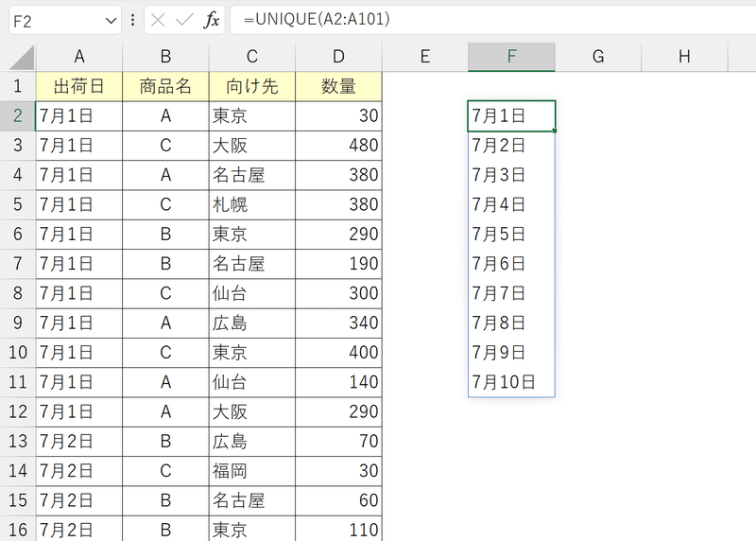The height and width of the screenshot is (541, 756).
Task: Click the Enter checkmark formula icon
Action: tap(184, 20)
